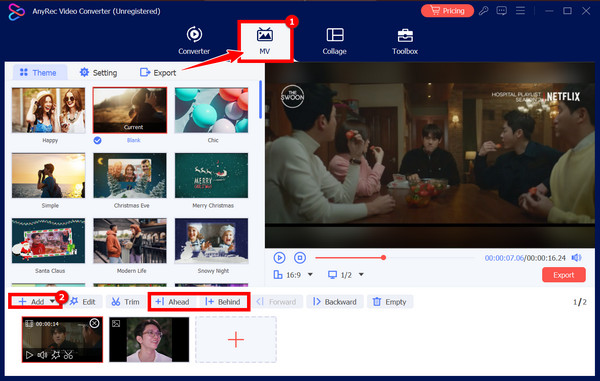600x381 pixels.
Task: Open the Toolbox module
Action: click(x=405, y=41)
